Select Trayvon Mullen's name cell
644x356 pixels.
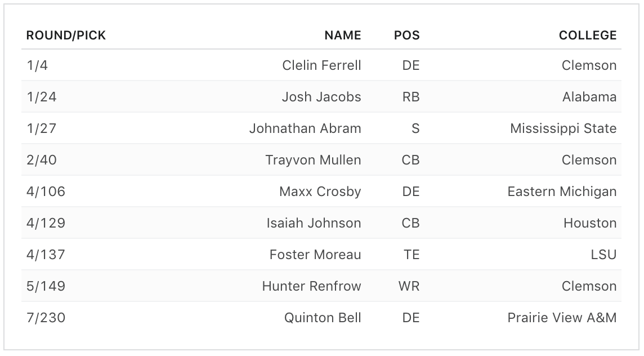point(313,160)
